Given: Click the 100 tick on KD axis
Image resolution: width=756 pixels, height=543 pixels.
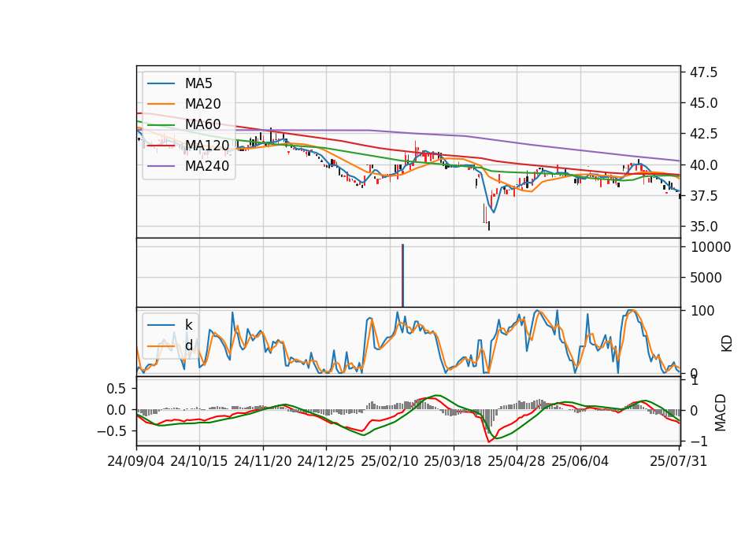Looking at the screenshot, I should [x=702, y=311].
